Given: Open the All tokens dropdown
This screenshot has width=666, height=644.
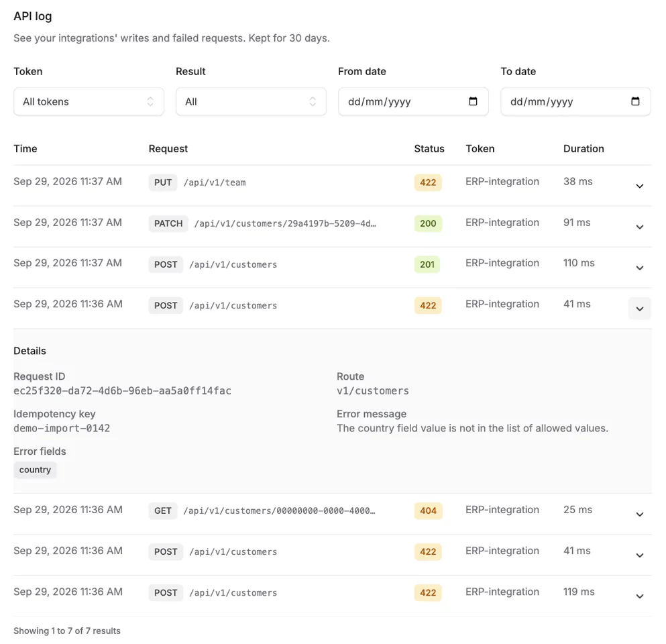Looking at the screenshot, I should click(x=89, y=101).
